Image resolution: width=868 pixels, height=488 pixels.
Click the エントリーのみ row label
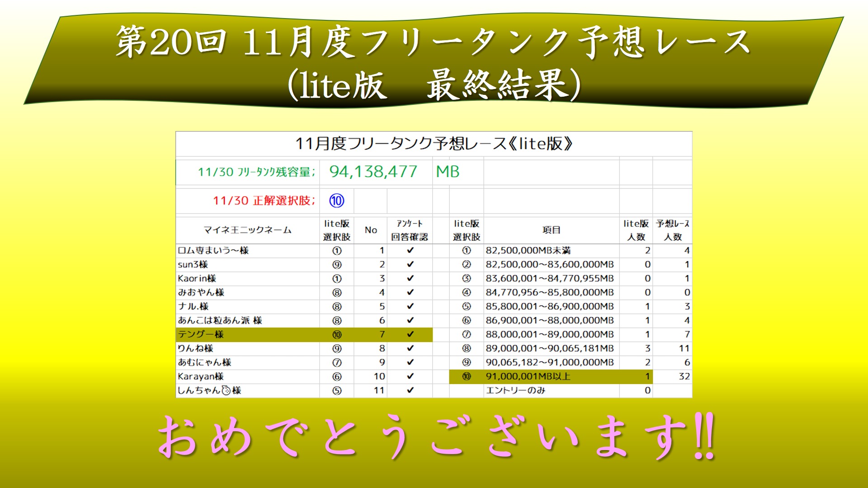click(515, 391)
